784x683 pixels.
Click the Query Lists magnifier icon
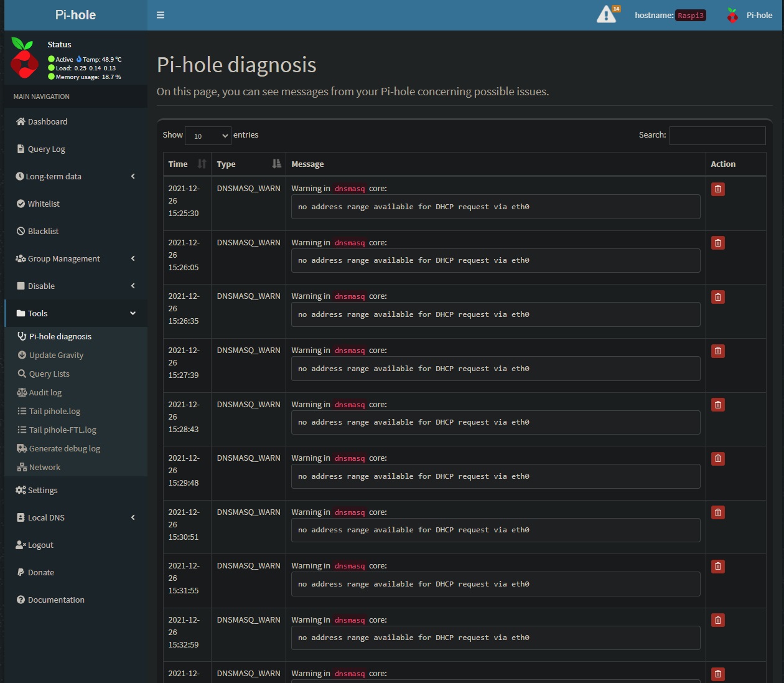[x=22, y=374]
